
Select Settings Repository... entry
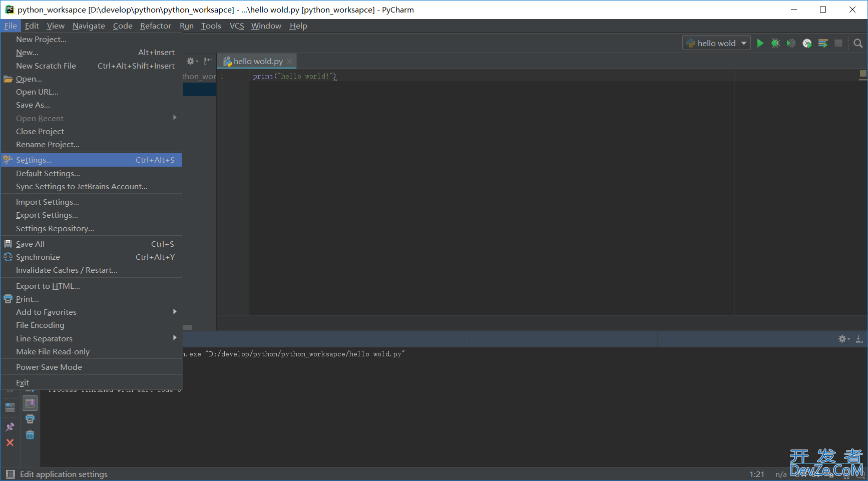pos(91,229)
